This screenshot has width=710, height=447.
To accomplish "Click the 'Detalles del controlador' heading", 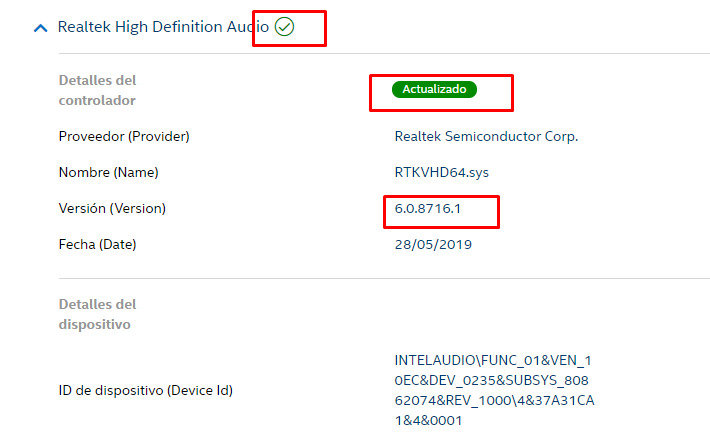I will [x=97, y=90].
